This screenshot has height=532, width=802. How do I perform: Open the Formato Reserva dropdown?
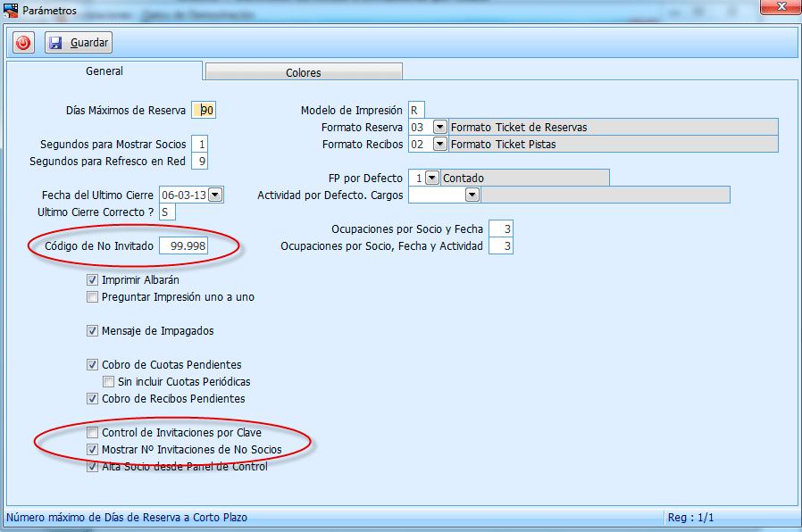[x=439, y=127]
